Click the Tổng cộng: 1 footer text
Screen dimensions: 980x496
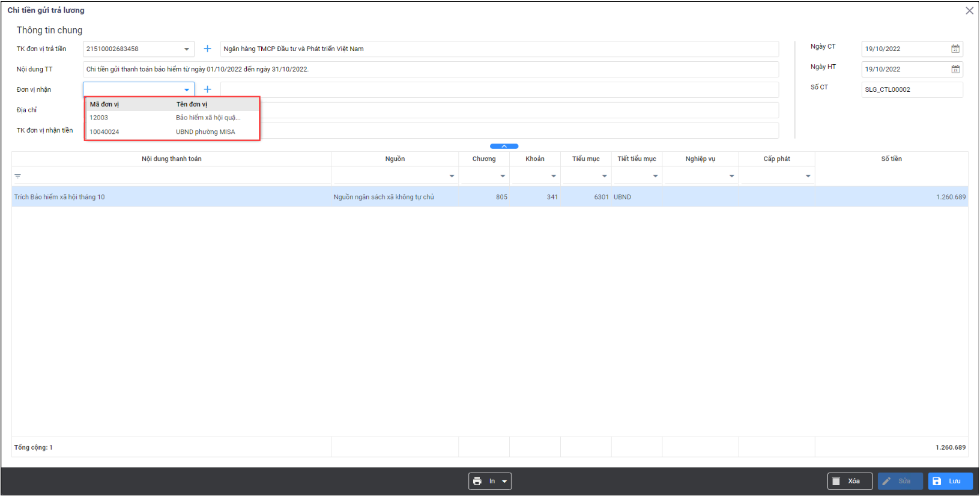[34, 447]
